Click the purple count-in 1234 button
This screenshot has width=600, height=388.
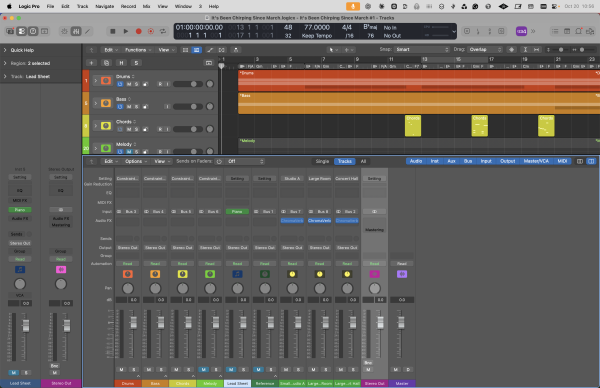pyautogui.click(x=521, y=31)
